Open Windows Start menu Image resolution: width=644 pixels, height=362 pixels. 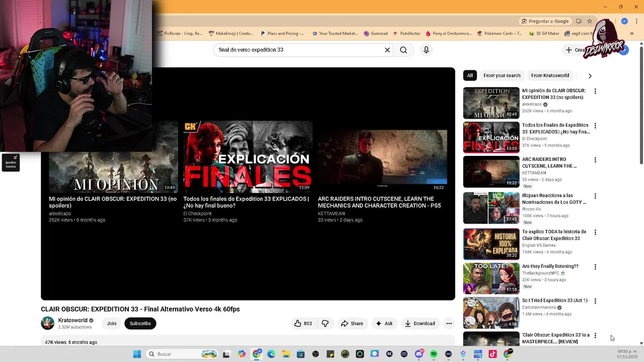pyautogui.click(x=137, y=354)
